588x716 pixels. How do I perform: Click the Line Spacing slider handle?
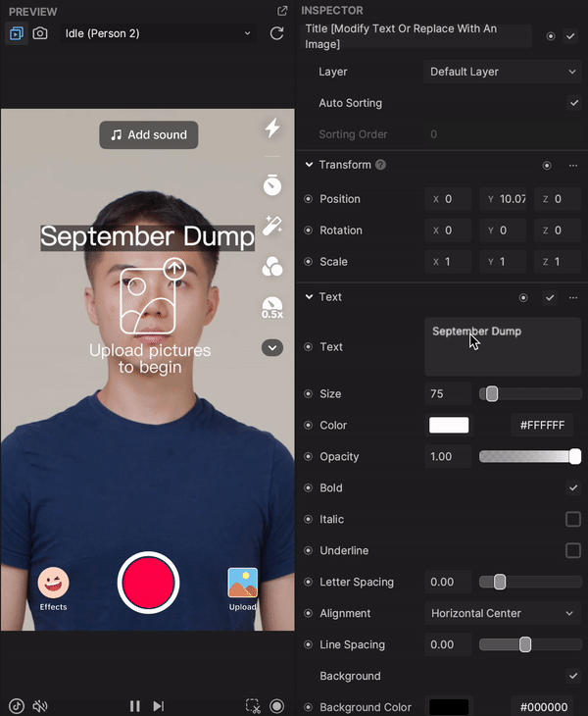[x=525, y=644]
